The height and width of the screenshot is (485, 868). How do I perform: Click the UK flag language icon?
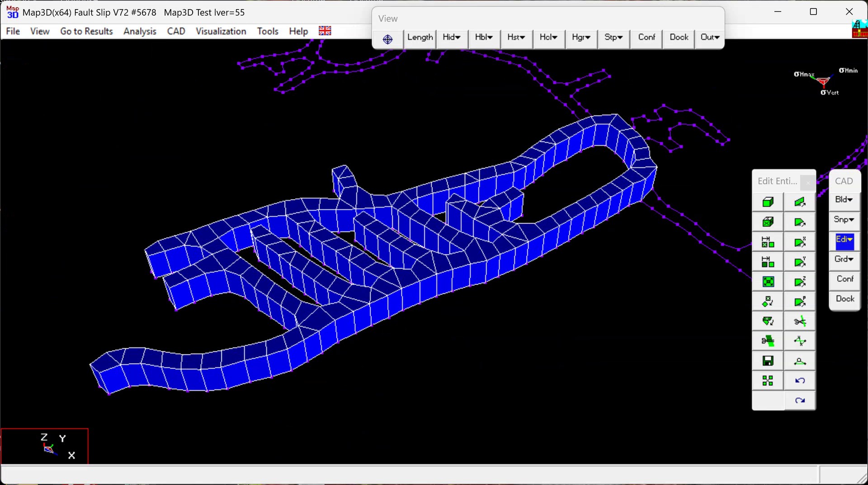coord(325,31)
